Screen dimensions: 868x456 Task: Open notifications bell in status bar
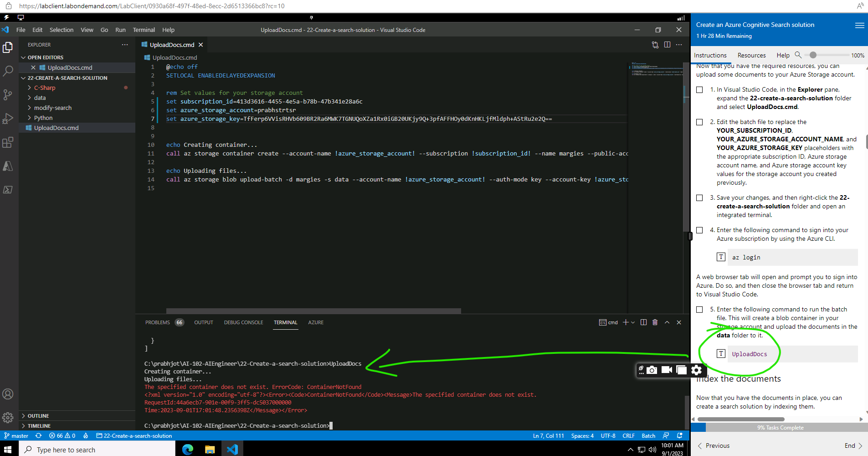[x=680, y=436]
